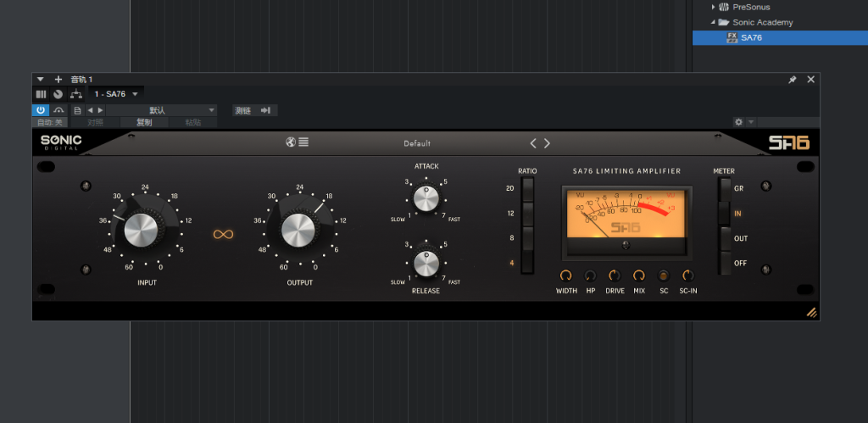868x423 pixels.
Task: Click the sidechain arrow-to-bar icon
Action: (x=265, y=110)
